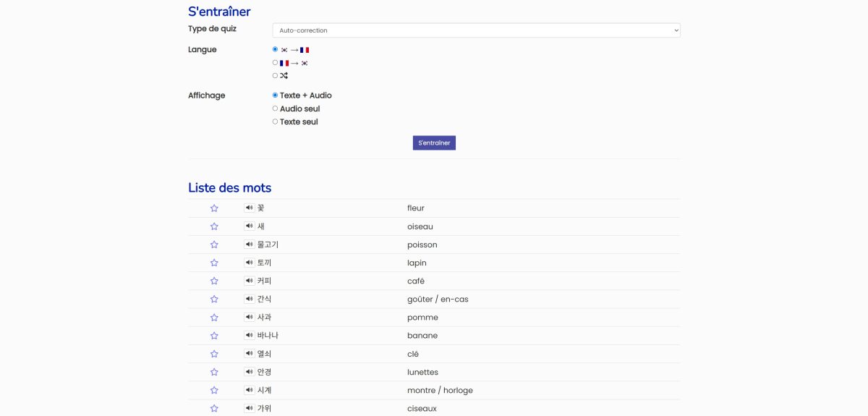Click the word 'banane'
Image resolution: width=868 pixels, height=416 pixels.
(x=422, y=336)
